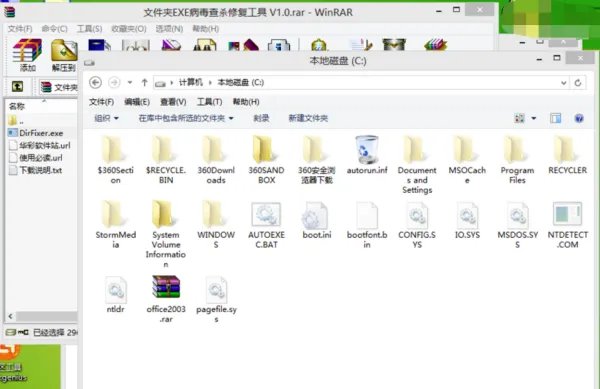Image resolution: width=600 pixels, height=389 pixels.
Task: Open 在库中包含所选的文件夹 dropdown
Action: (x=186, y=118)
